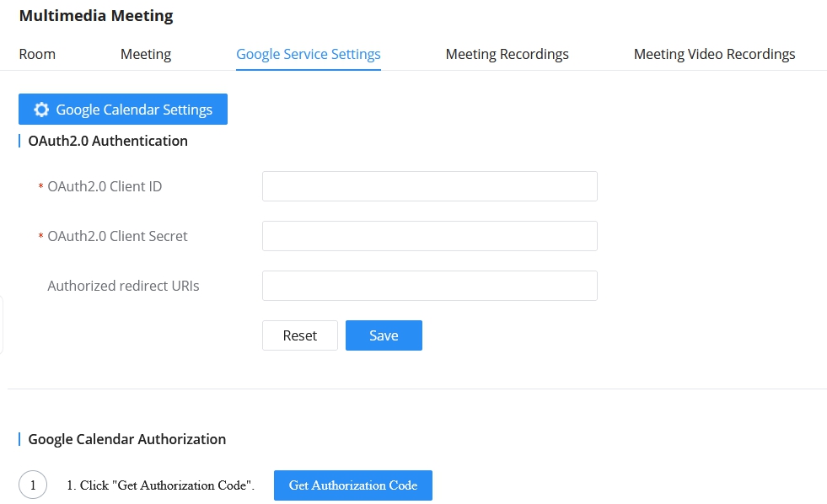Click the OAuth2.0 Client Secret label
Screen dimensions: 827x504
click(116, 236)
